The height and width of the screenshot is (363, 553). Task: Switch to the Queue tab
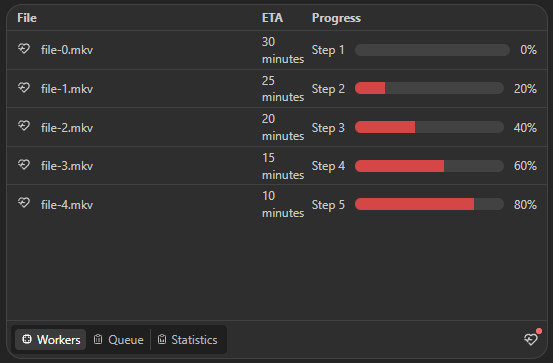point(118,340)
